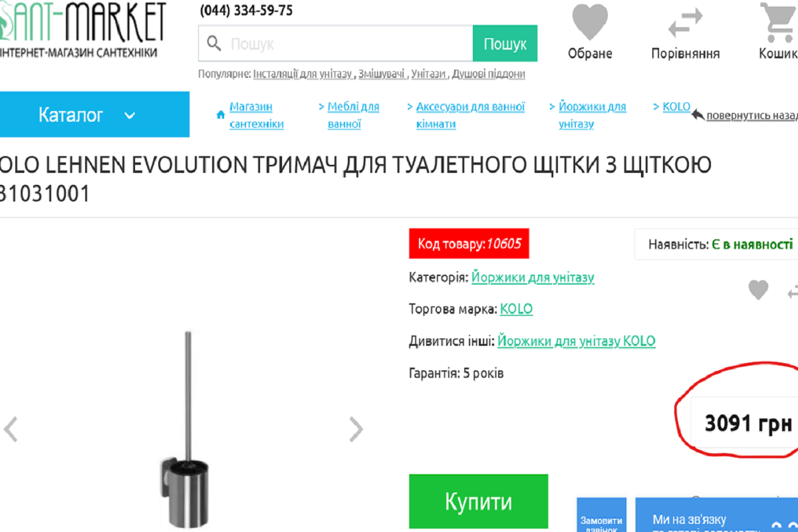Expand the Каталог dropdown menu
Image resolution: width=798 pixels, height=532 pixels.
click(94, 114)
